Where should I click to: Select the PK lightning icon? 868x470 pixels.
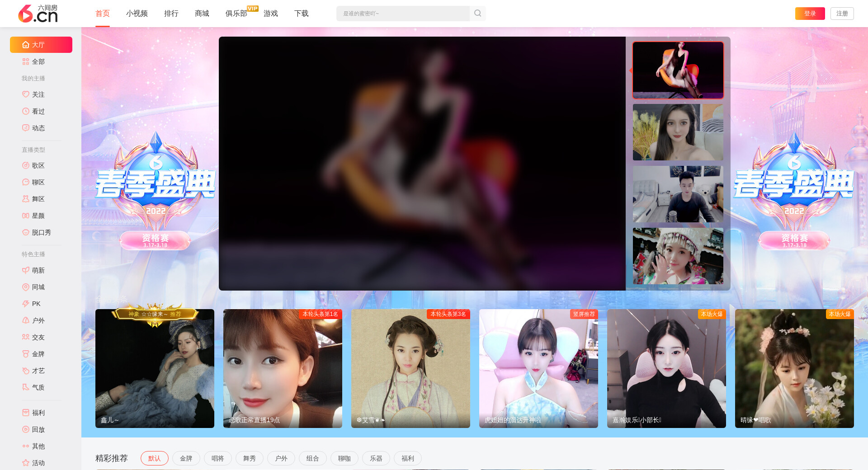click(26, 304)
